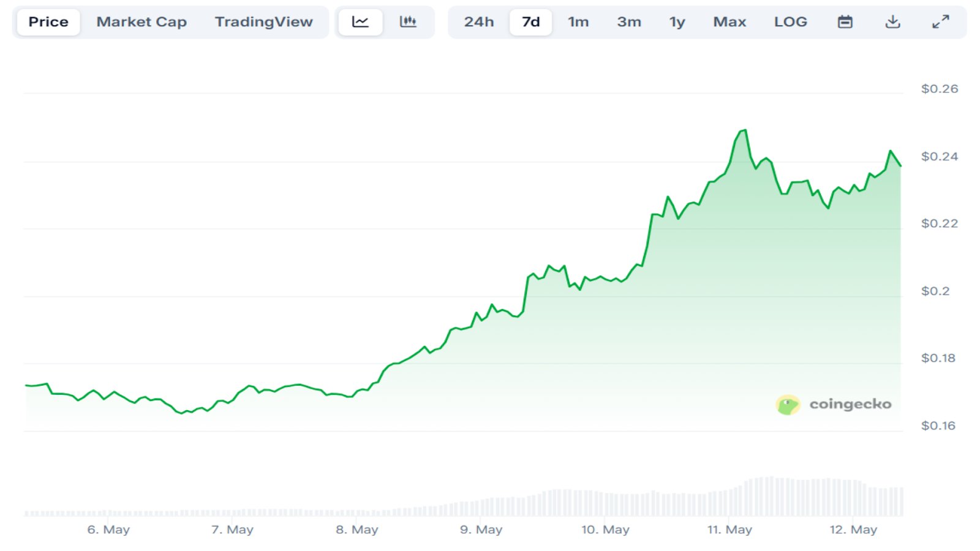Screen dimensions: 980x551
Task: Select the 24h time range
Action: [479, 22]
